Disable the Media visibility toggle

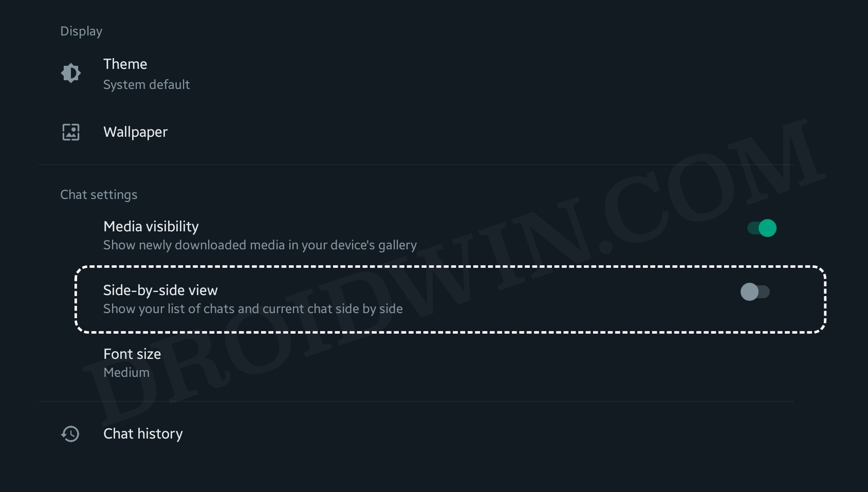(762, 228)
